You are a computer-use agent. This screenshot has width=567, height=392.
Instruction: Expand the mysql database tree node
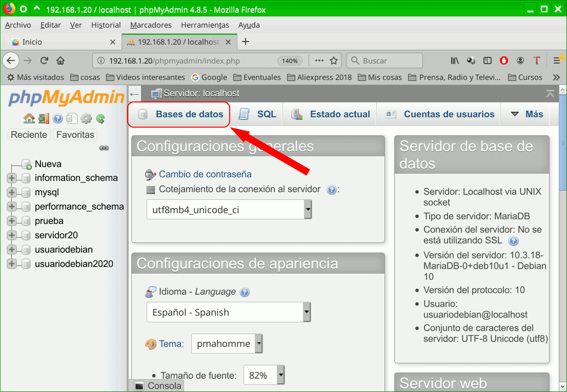(13, 192)
